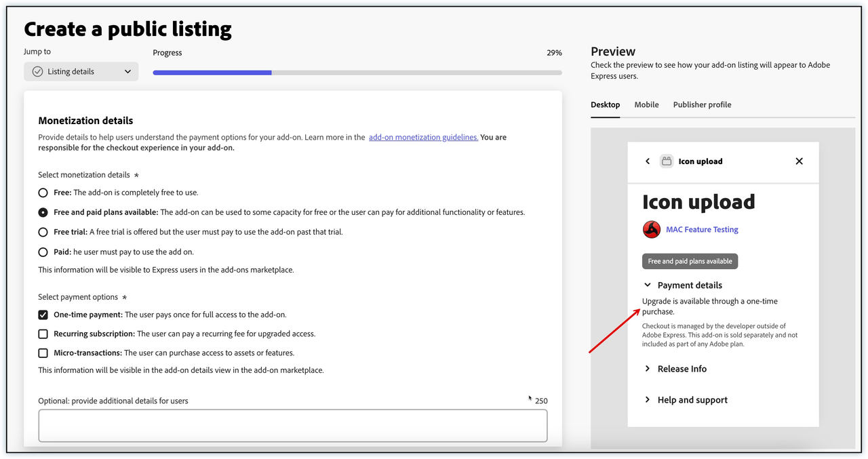Click the Preview panel heading

click(x=613, y=52)
